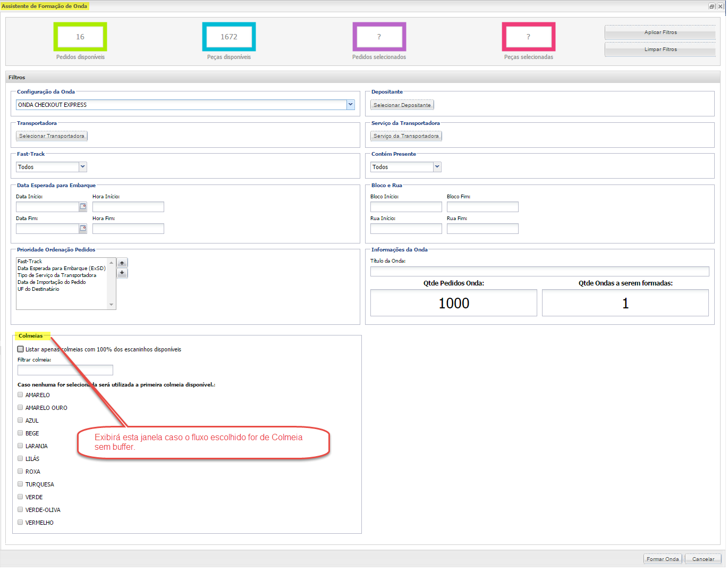
Task: Check the AMARELO colmeia
Action: coord(20,395)
